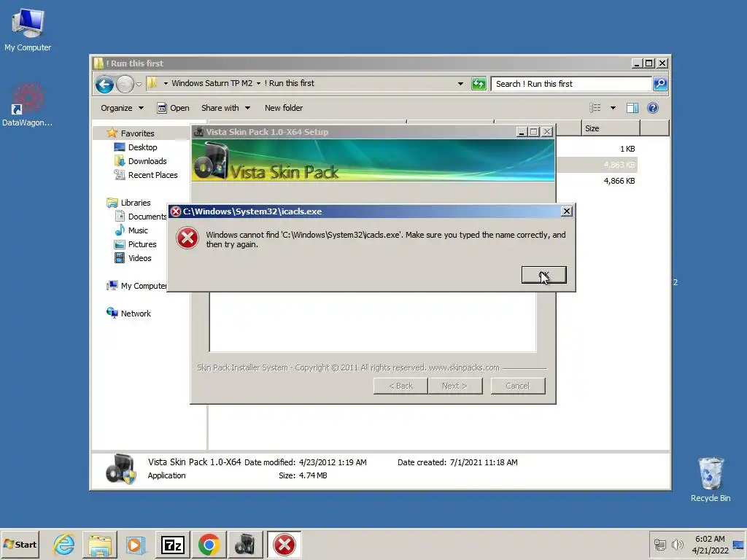
Task: Toggle the preview pane icon
Action: [x=632, y=108]
